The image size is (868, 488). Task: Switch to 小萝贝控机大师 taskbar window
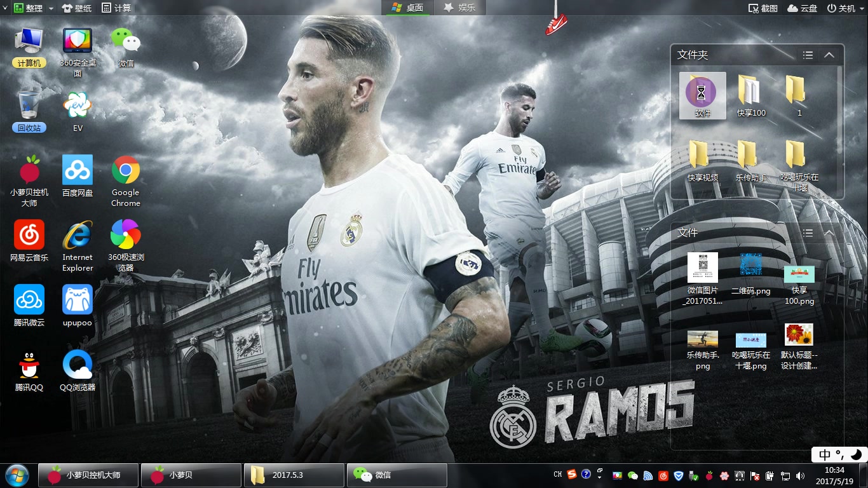click(88, 475)
